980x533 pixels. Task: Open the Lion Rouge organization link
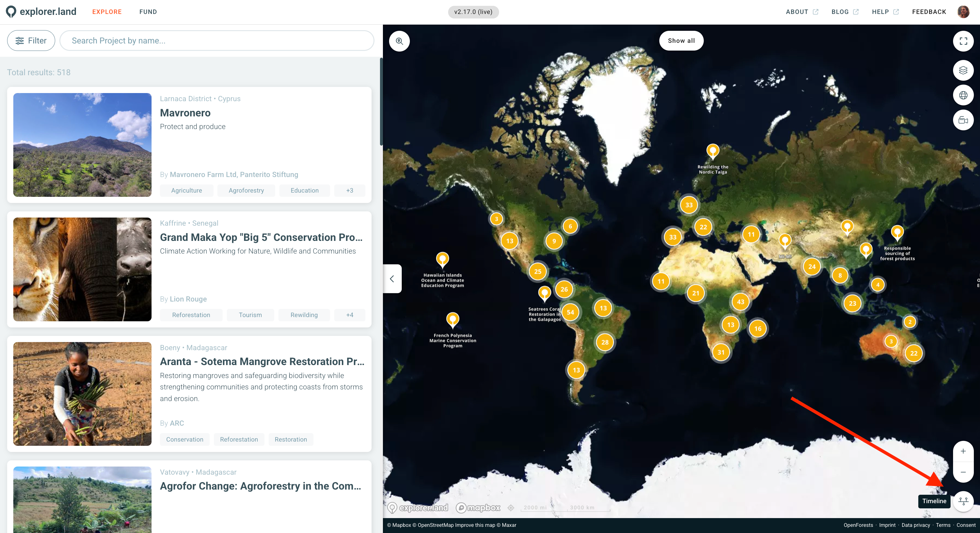tap(188, 299)
